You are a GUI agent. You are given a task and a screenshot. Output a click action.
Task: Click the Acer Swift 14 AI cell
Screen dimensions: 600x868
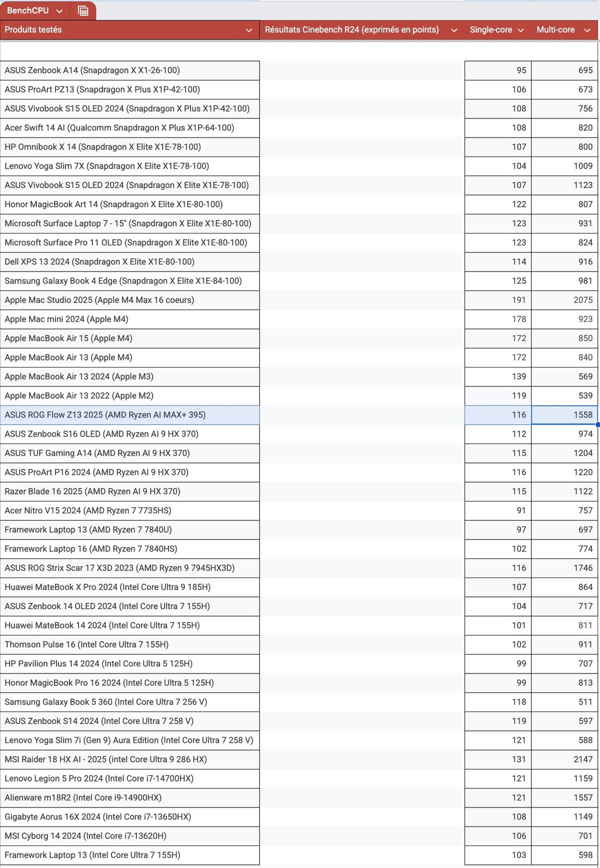click(130, 127)
